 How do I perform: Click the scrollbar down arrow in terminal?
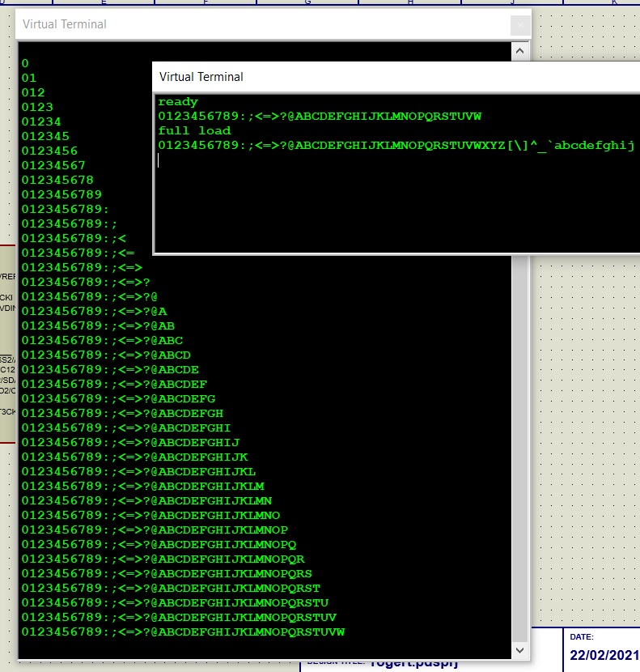[521, 649]
